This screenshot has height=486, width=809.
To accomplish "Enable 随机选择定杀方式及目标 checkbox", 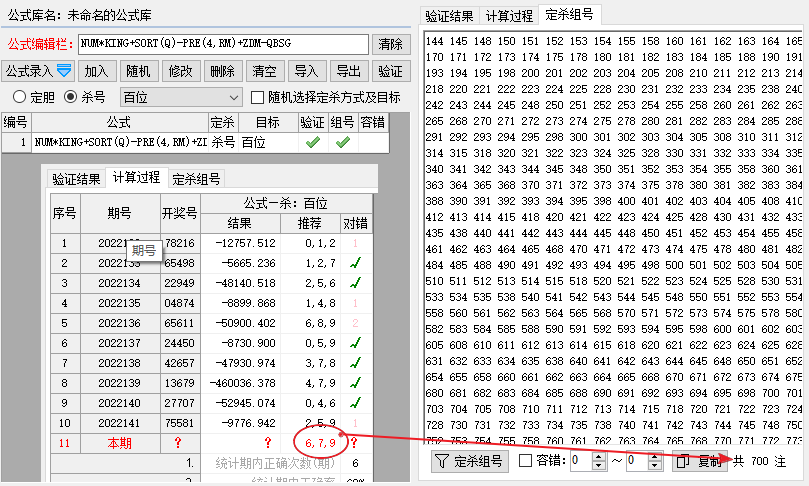I will (257, 97).
